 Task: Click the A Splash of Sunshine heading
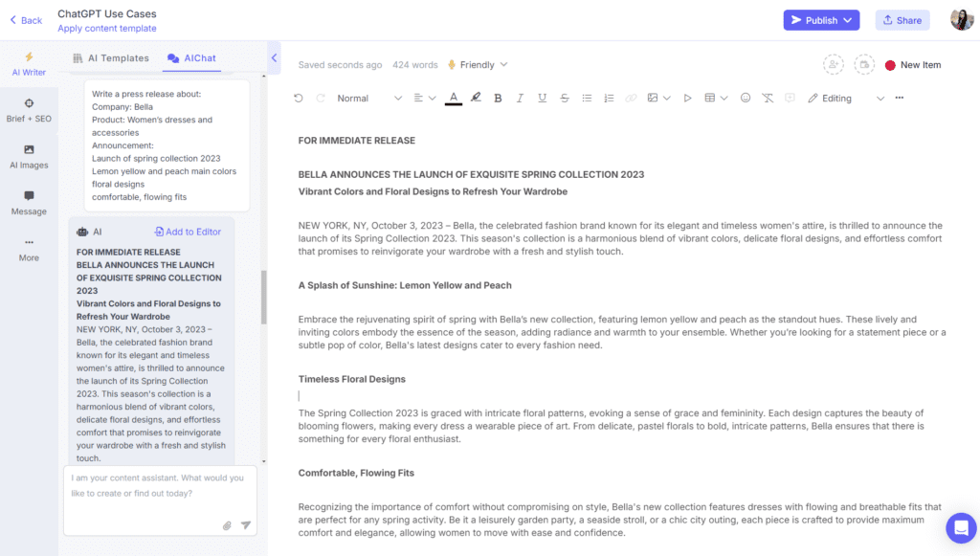[x=405, y=285]
